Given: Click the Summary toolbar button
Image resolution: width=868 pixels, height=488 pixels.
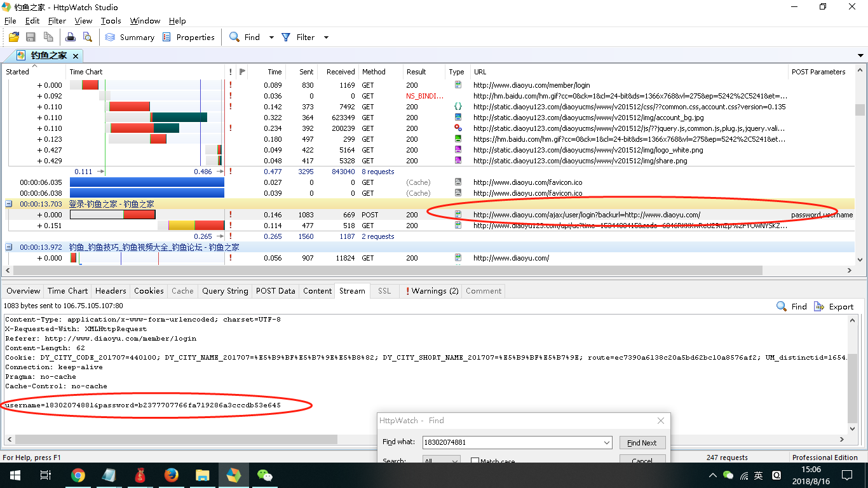Looking at the screenshot, I should (x=130, y=37).
